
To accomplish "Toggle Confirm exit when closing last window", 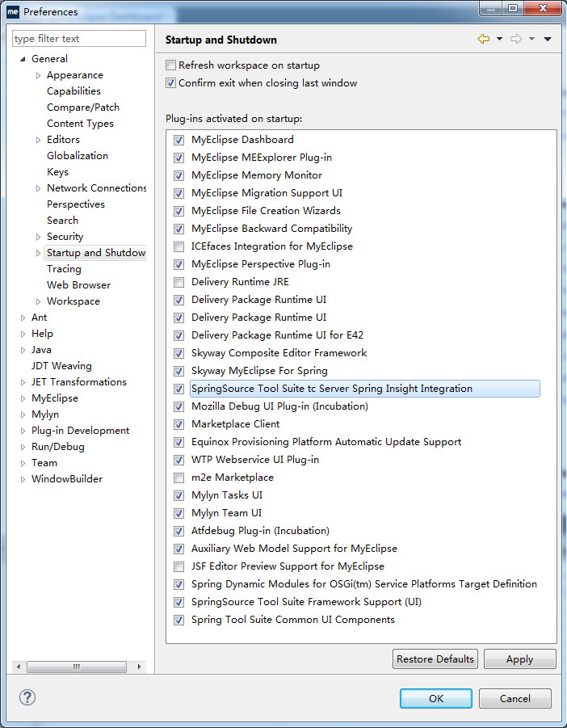I will 170,83.
